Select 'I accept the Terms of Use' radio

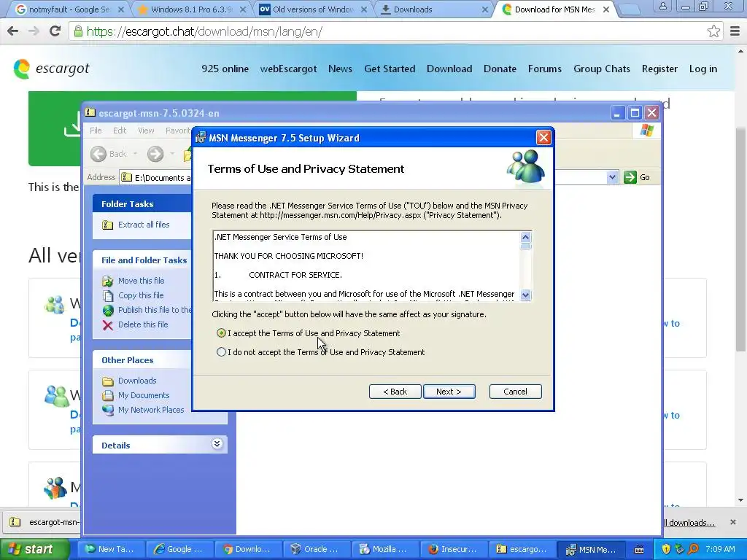tap(221, 333)
